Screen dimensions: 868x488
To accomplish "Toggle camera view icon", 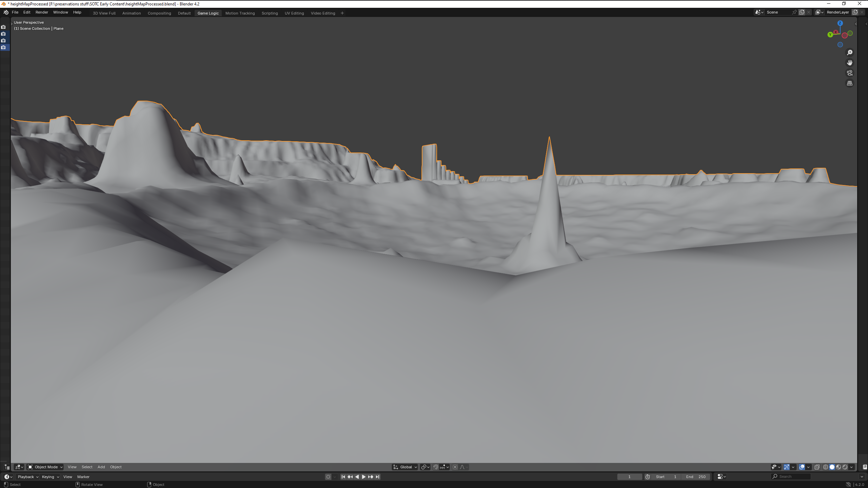I will (849, 73).
